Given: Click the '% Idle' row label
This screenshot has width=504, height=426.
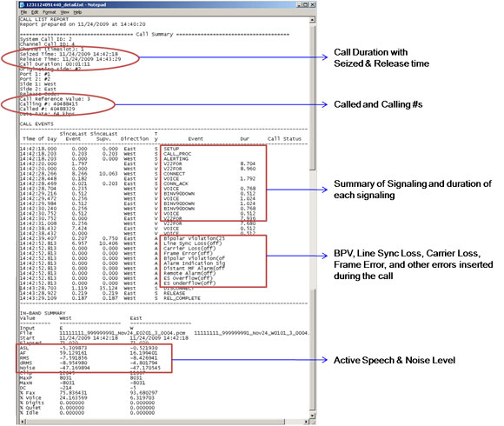Looking at the screenshot, I should [29, 413].
